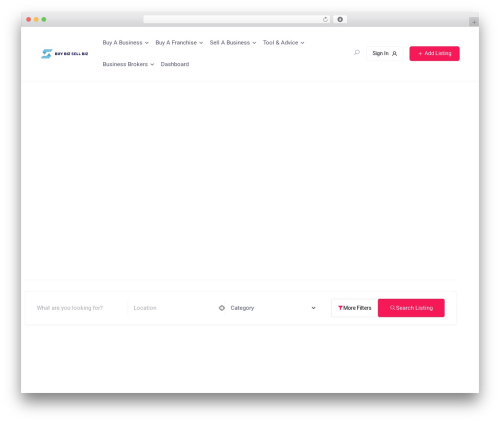Click the red close window button
The image size is (500, 423).
click(x=29, y=19)
